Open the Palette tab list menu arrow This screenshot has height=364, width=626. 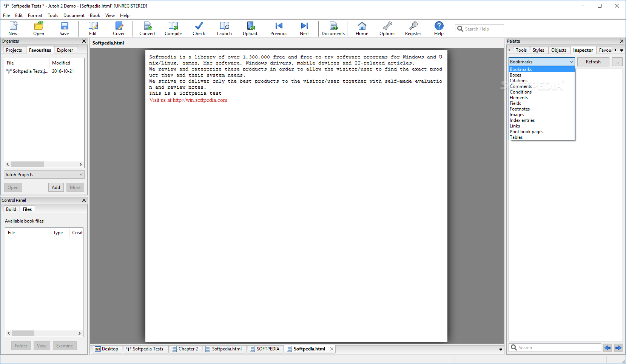click(621, 51)
